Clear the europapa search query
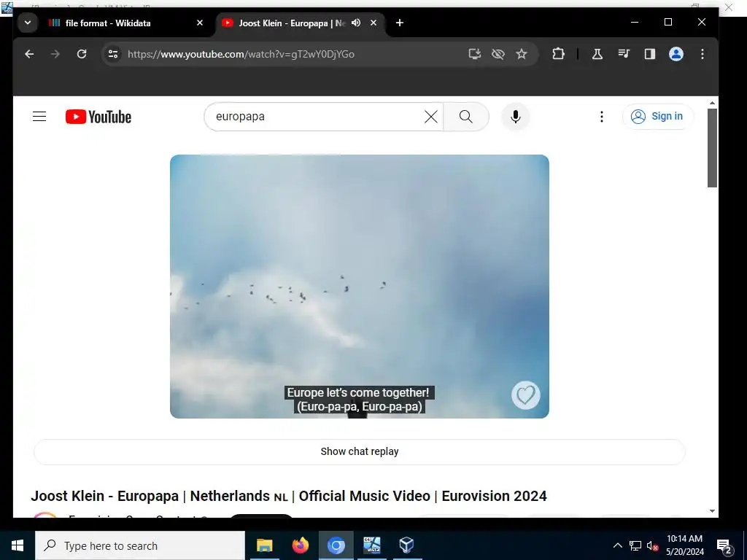Image resolution: width=747 pixels, height=560 pixels. point(430,117)
